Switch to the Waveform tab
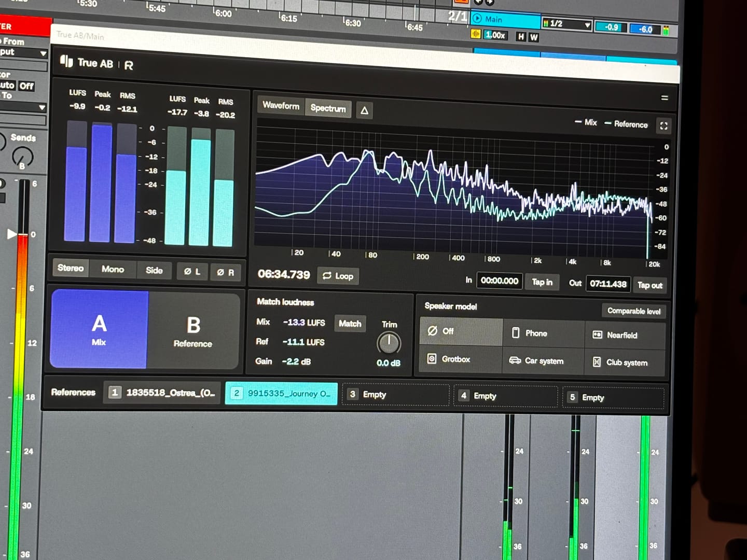 coord(281,106)
